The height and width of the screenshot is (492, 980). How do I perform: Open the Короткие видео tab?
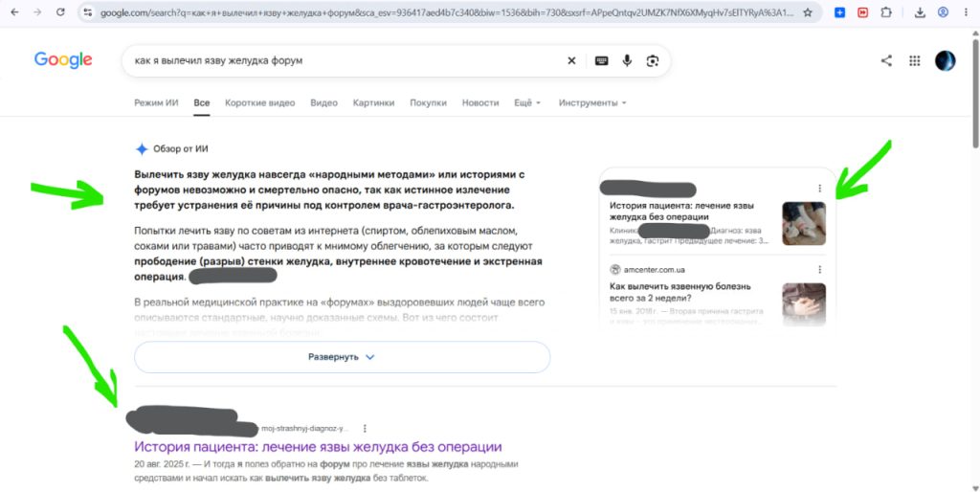tap(260, 102)
